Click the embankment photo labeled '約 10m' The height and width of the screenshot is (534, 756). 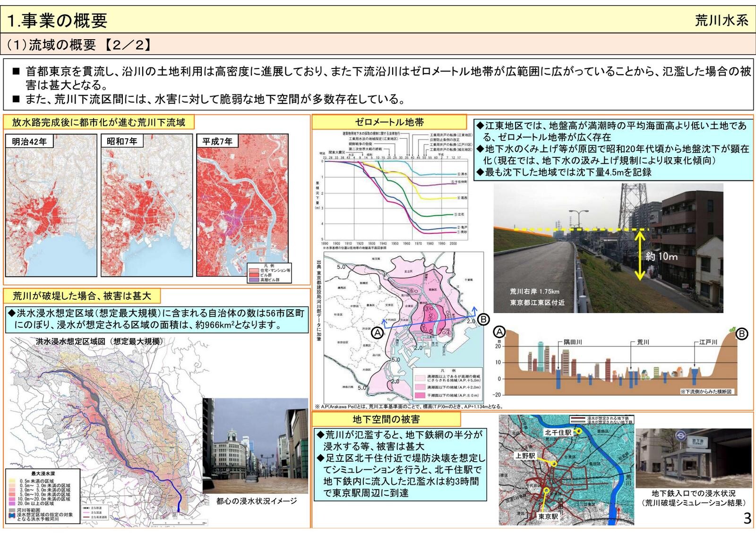tap(608, 248)
